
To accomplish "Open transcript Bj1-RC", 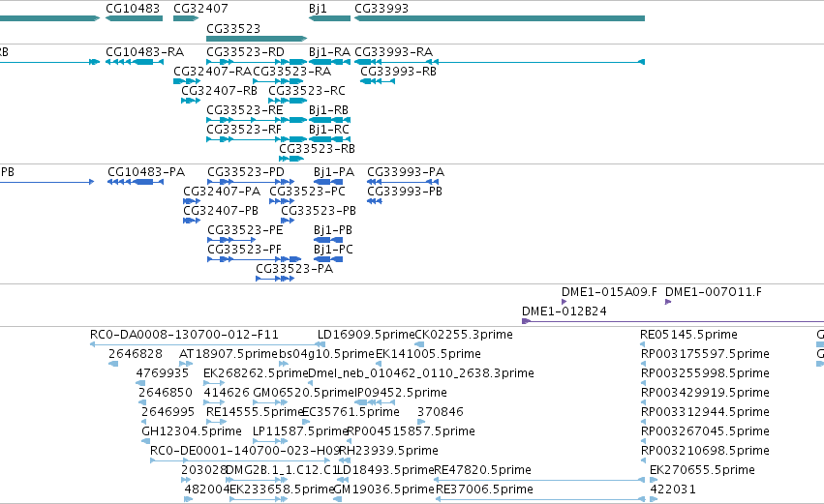I will point(329,139).
